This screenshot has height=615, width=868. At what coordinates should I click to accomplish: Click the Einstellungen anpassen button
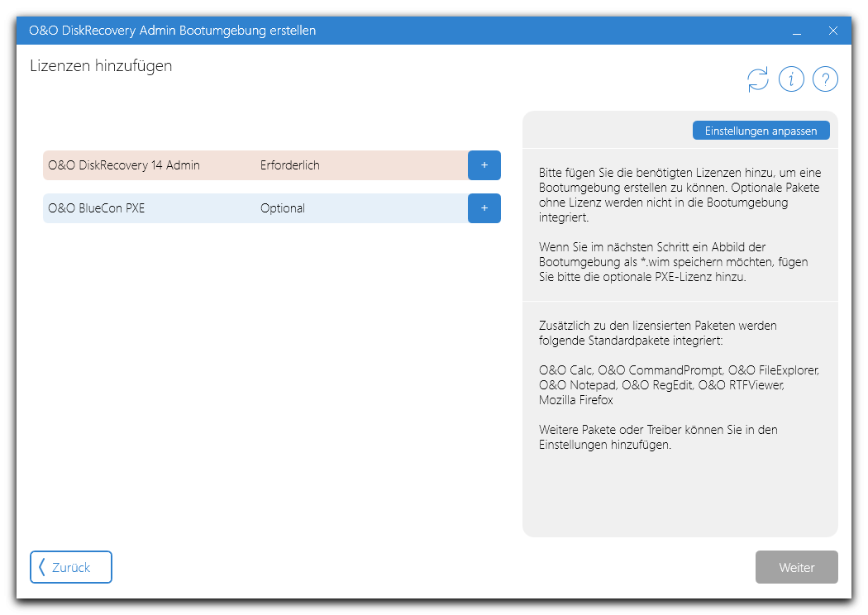click(761, 131)
